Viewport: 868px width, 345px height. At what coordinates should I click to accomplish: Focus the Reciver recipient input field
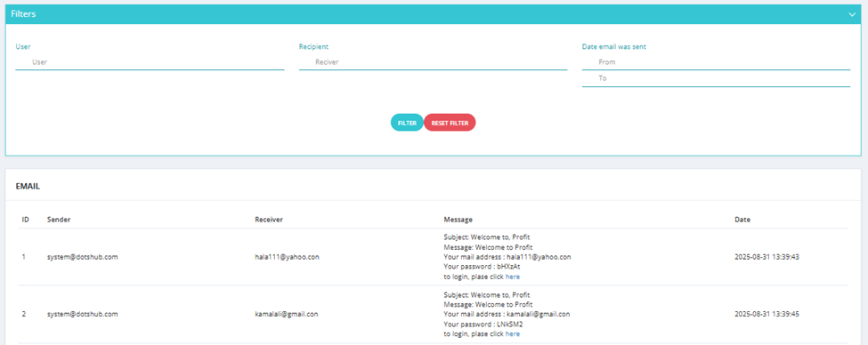click(x=433, y=62)
